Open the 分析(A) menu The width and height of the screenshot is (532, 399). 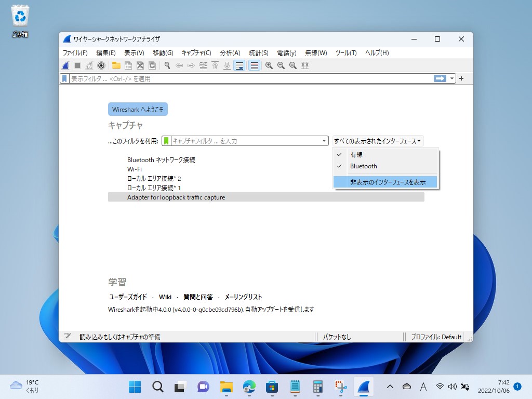(x=230, y=53)
